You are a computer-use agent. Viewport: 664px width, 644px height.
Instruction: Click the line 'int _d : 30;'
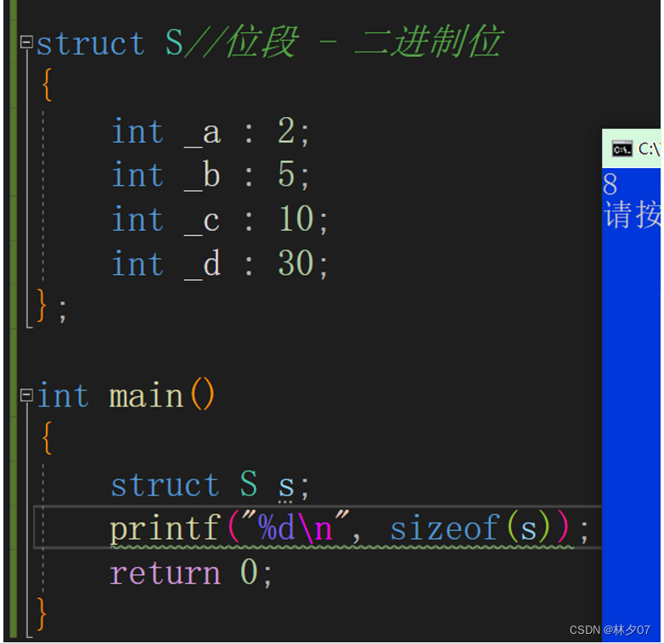pos(220,264)
